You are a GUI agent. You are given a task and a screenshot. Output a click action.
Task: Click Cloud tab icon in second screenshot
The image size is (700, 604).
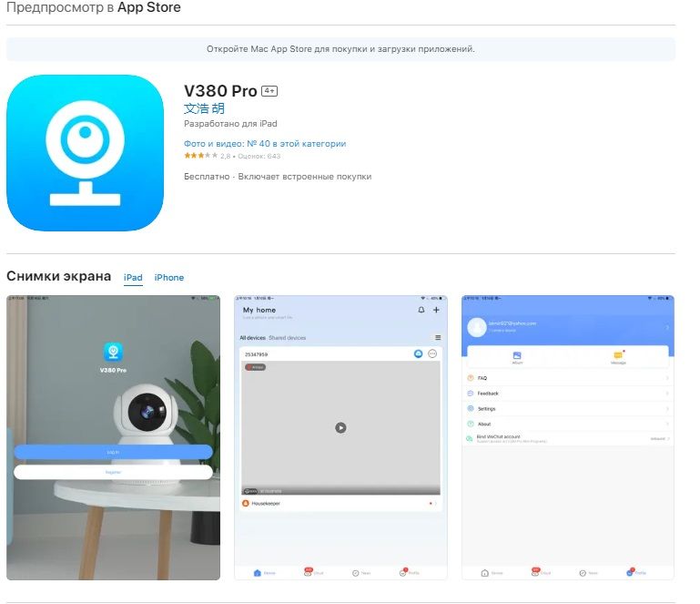click(x=308, y=572)
